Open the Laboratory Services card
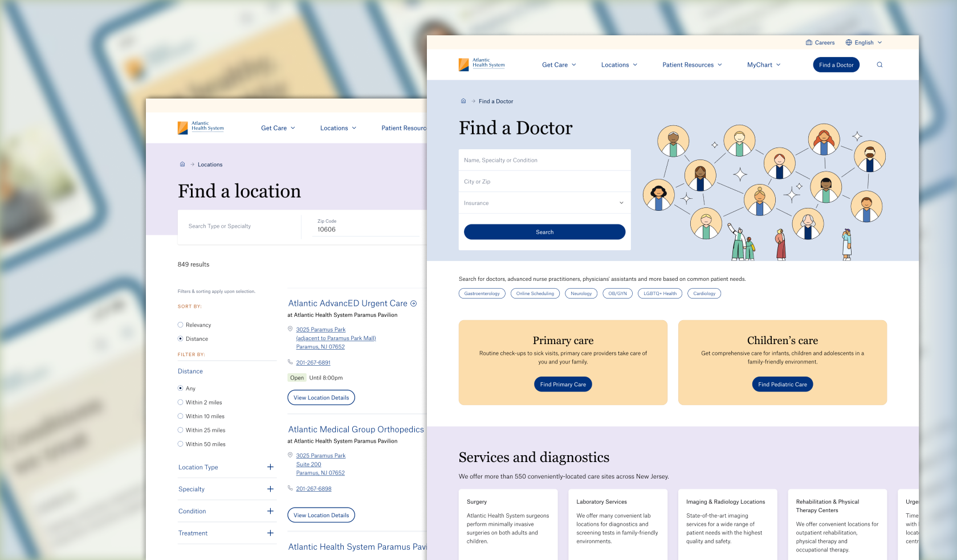Viewport: 957px width, 560px height. click(x=618, y=524)
